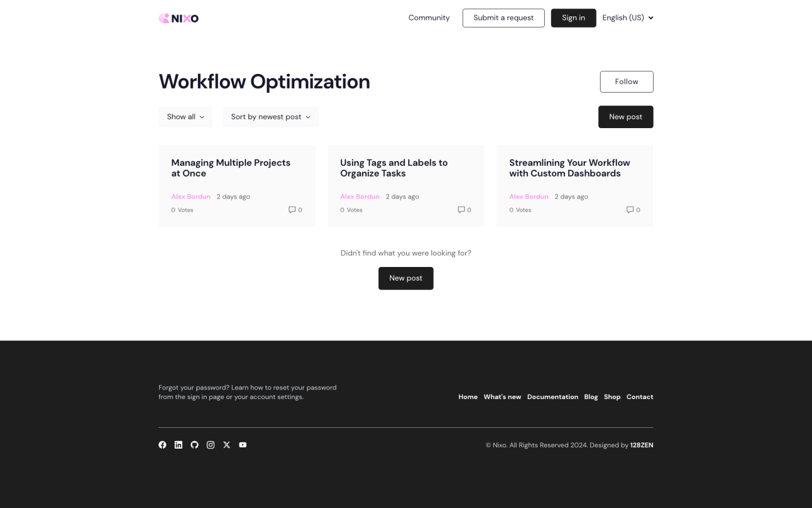Open the X (Twitter) footer icon
The image size is (812, 508).
(227, 445)
